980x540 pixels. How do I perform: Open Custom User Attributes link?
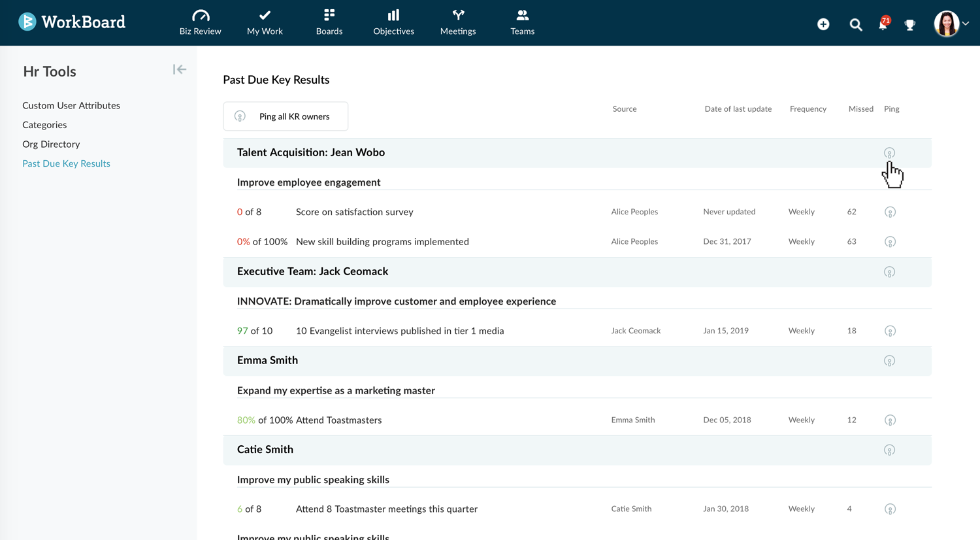(x=71, y=105)
